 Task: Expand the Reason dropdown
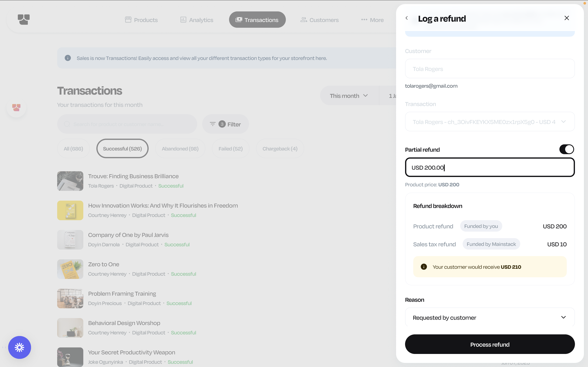[x=490, y=317]
